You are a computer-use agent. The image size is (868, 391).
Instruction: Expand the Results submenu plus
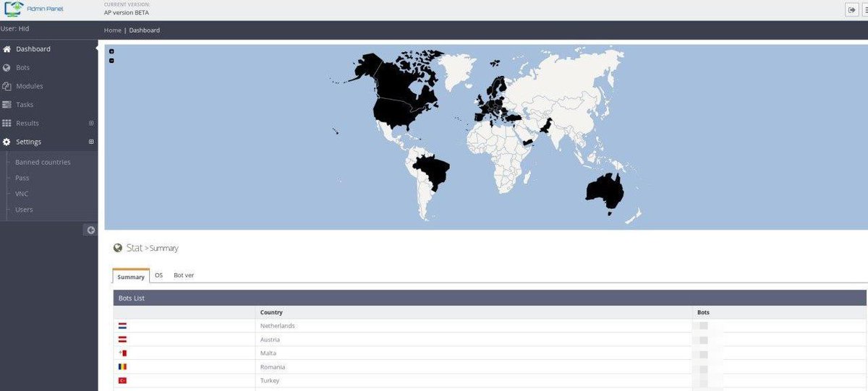91,124
